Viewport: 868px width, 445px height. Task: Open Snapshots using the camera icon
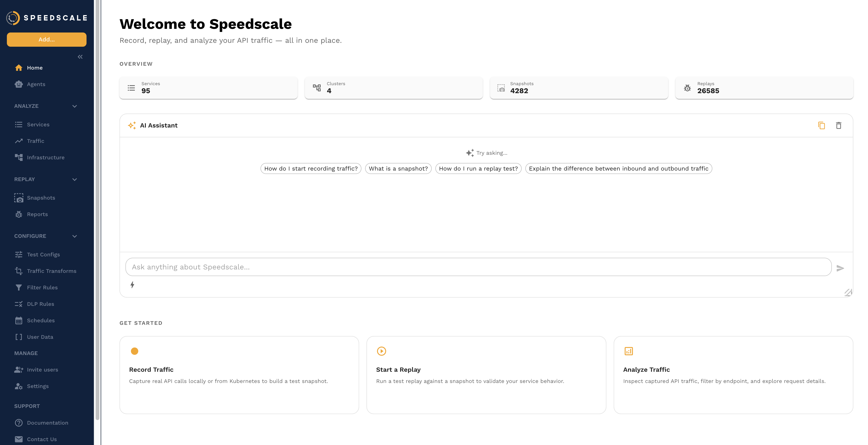click(19, 198)
